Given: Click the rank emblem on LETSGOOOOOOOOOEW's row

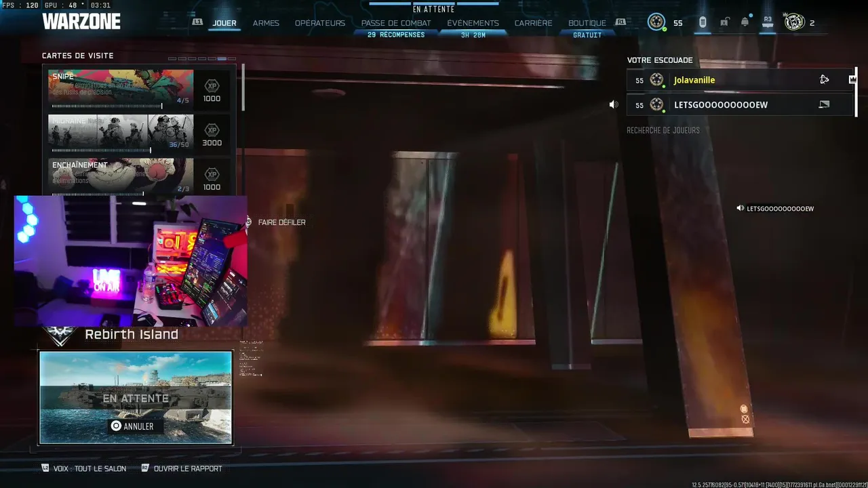Looking at the screenshot, I should pos(656,104).
